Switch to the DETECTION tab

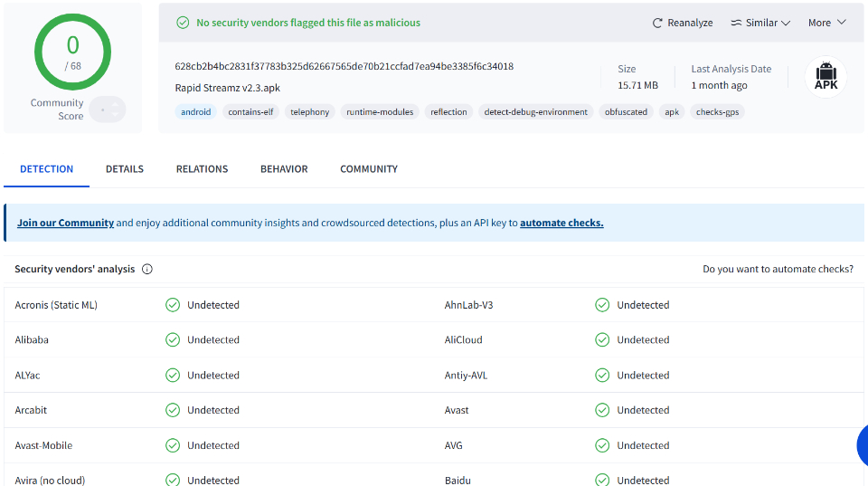(46, 169)
